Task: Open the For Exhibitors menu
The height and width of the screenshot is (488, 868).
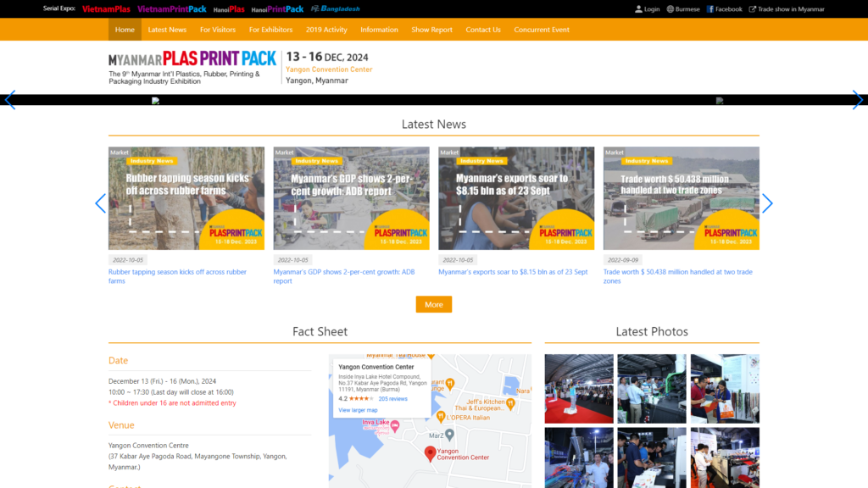Action: tap(270, 30)
